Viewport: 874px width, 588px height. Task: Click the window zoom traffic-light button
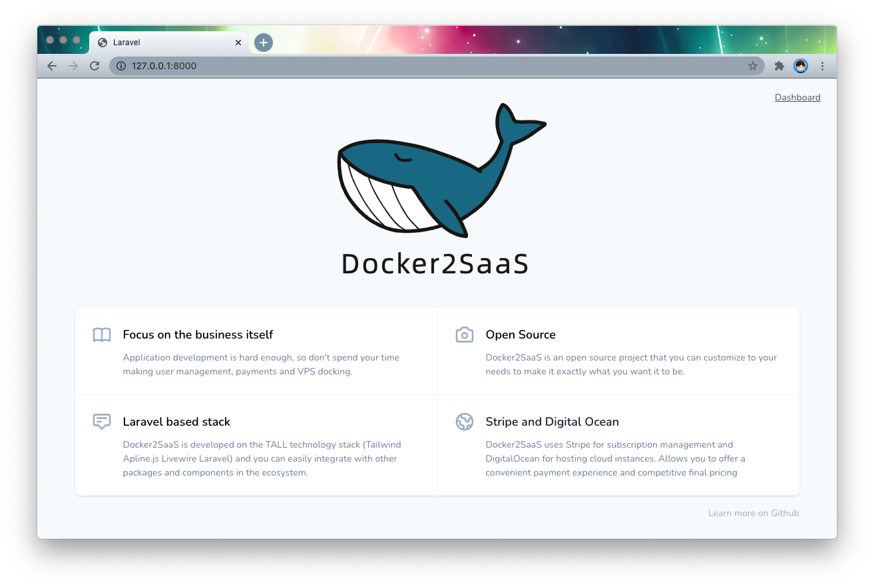[x=77, y=40]
